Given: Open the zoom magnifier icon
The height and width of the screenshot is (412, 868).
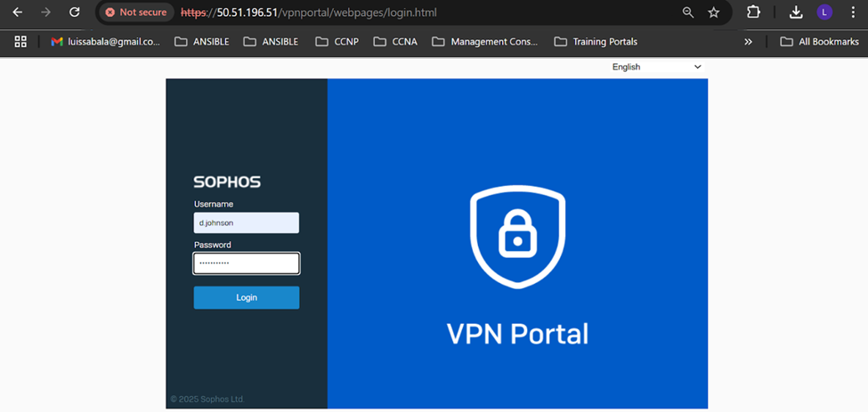Looking at the screenshot, I should pos(688,12).
